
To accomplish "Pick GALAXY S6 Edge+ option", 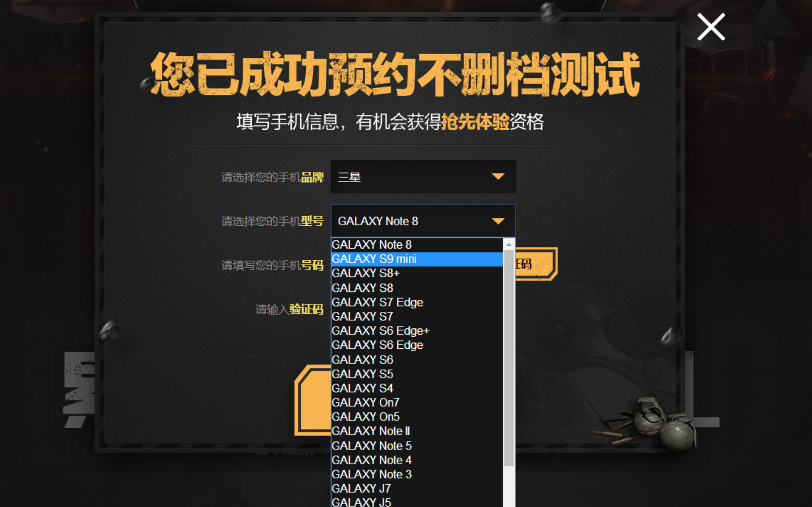I will click(x=417, y=331).
